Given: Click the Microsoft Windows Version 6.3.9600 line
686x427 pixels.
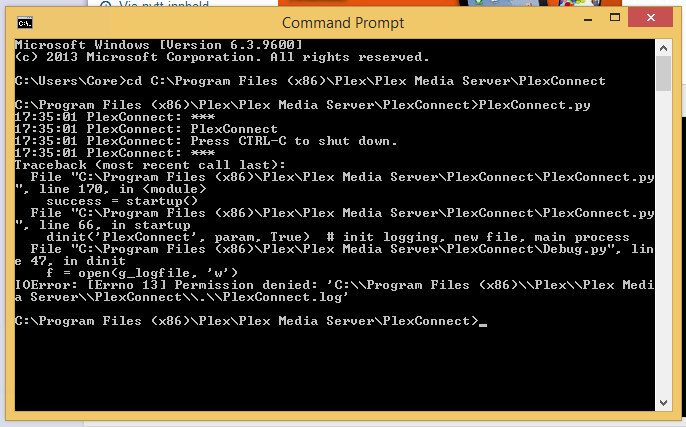Looking at the screenshot, I should click(x=158, y=45).
